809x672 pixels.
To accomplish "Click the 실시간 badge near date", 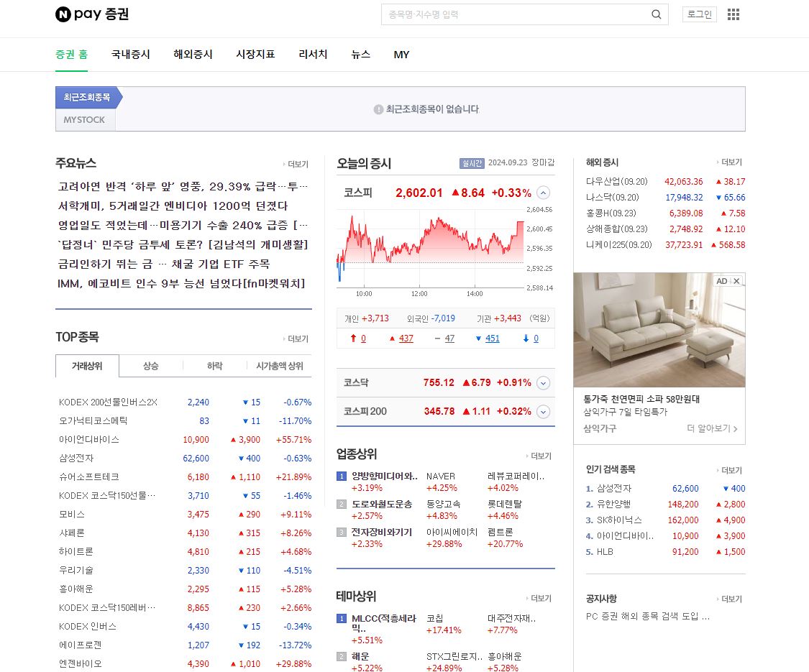I will click(472, 163).
